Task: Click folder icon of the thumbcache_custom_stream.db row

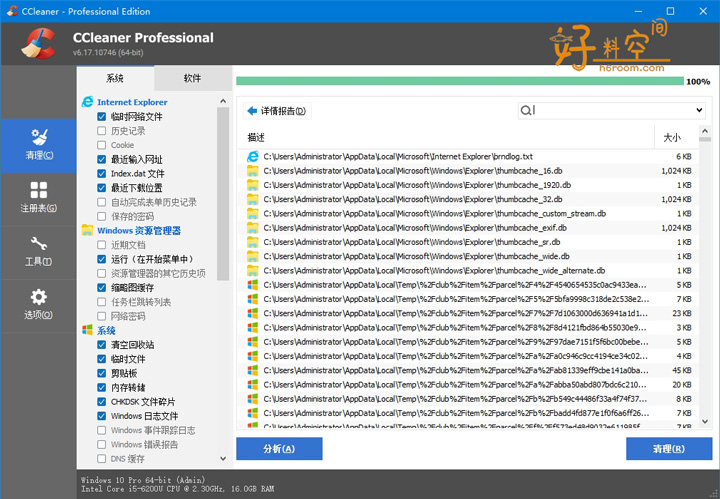Action: (x=253, y=213)
